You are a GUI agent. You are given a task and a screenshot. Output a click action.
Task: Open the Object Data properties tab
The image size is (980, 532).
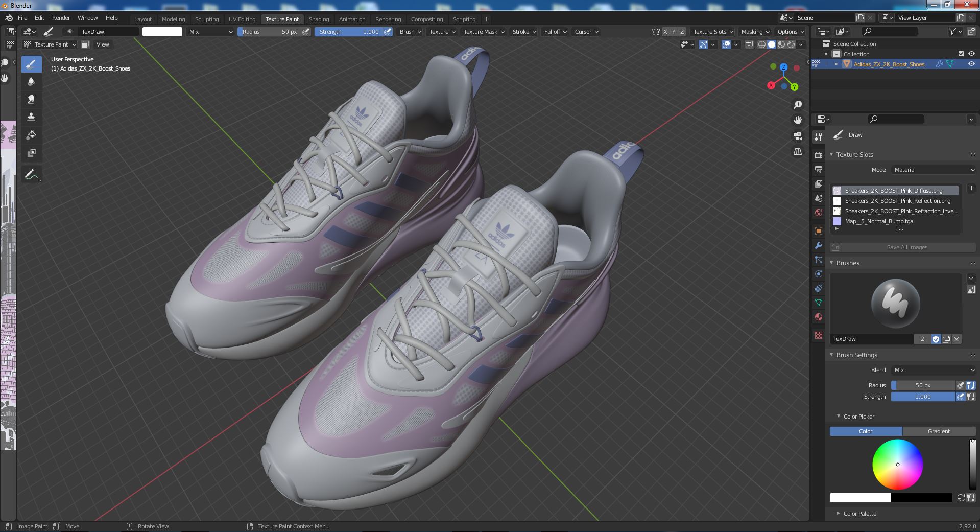[x=819, y=303]
